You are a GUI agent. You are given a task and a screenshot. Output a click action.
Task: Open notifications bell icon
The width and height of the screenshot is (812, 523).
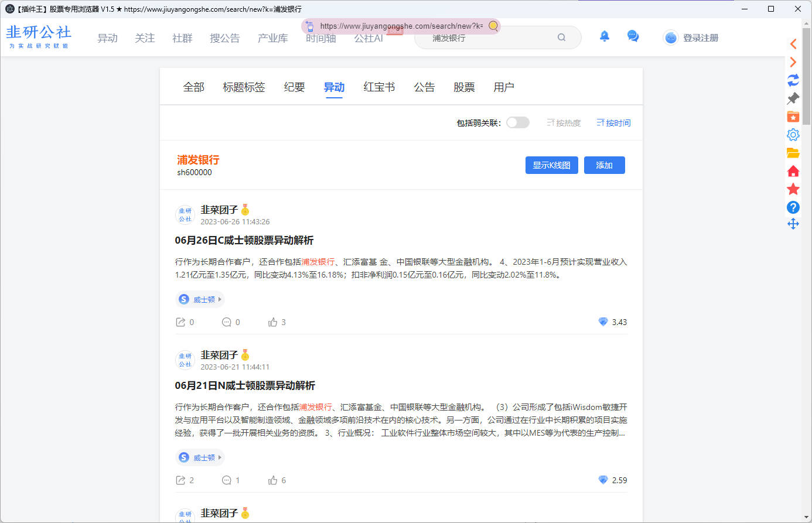point(605,36)
